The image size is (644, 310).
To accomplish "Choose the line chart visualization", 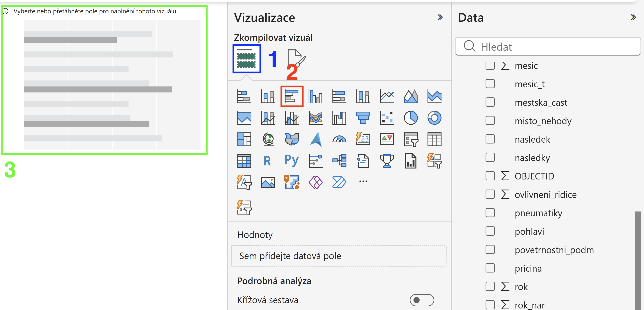I will pos(387,96).
